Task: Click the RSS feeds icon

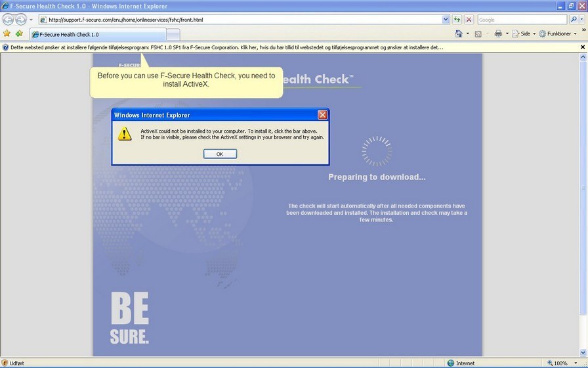Action: tap(478, 34)
